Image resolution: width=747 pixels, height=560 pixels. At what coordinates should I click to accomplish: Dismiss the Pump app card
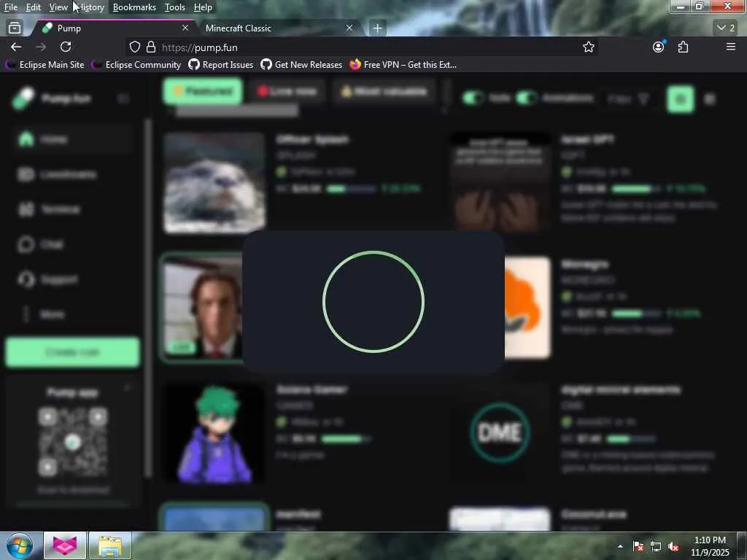(127, 389)
